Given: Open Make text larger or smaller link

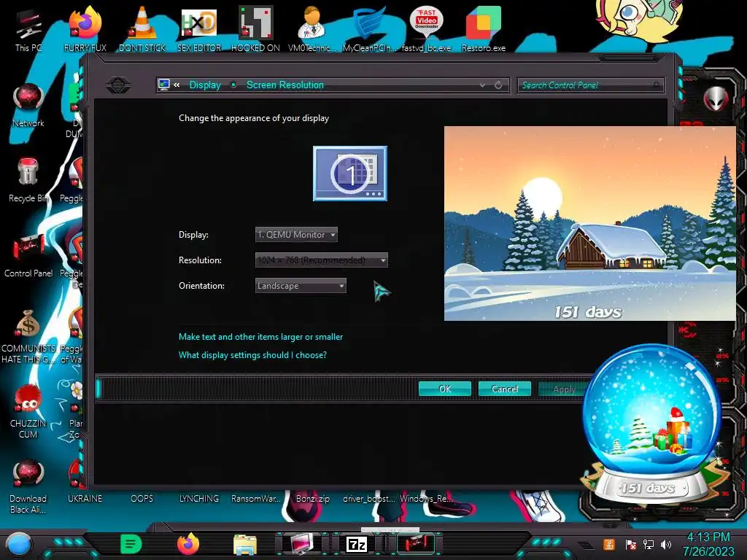Looking at the screenshot, I should click(260, 337).
